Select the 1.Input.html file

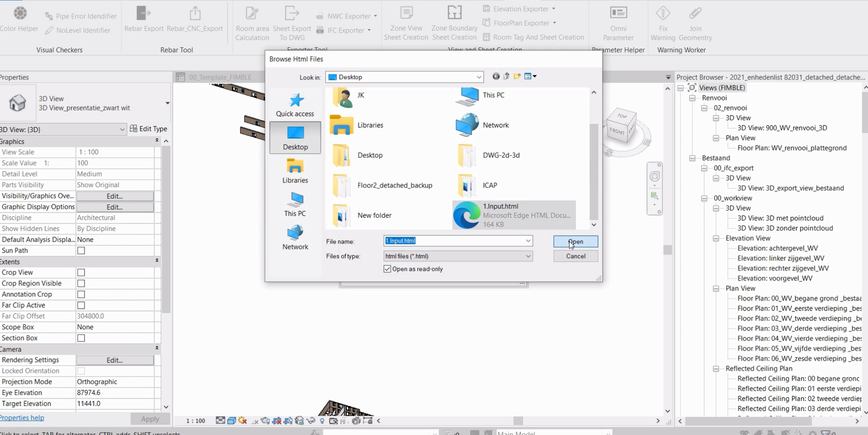pyautogui.click(x=514, y=215)
